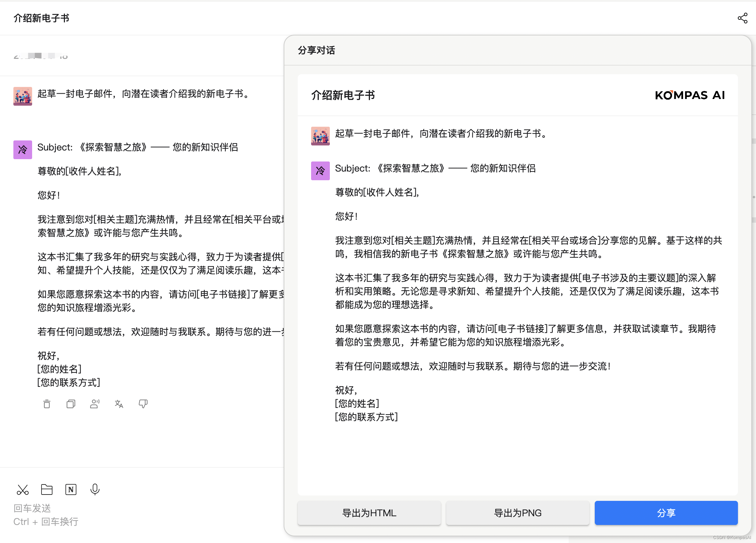
Task: Click the thumbs-down feedback icon
Action: tap(143, 404)
